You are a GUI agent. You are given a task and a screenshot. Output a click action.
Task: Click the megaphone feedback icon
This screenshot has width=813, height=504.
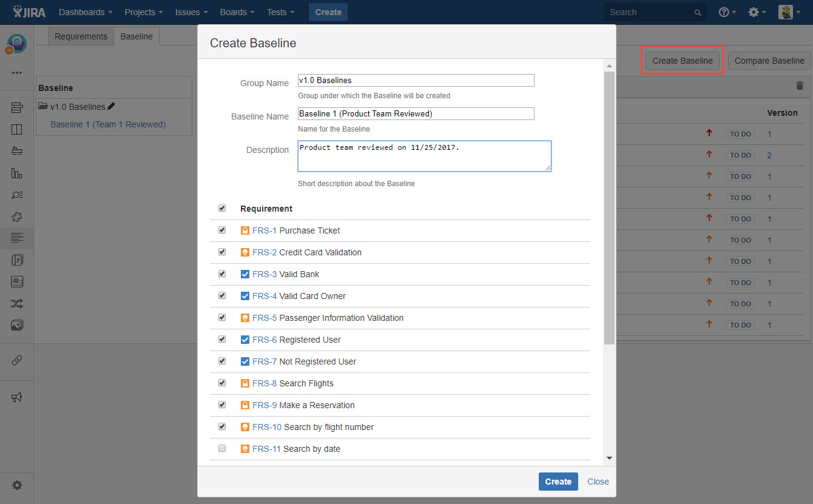[16, 397]
